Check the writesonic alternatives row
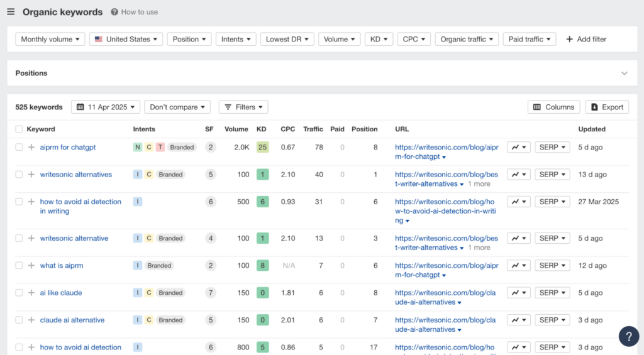The height and width of the screenshot is (355, 644). point(19,175)
